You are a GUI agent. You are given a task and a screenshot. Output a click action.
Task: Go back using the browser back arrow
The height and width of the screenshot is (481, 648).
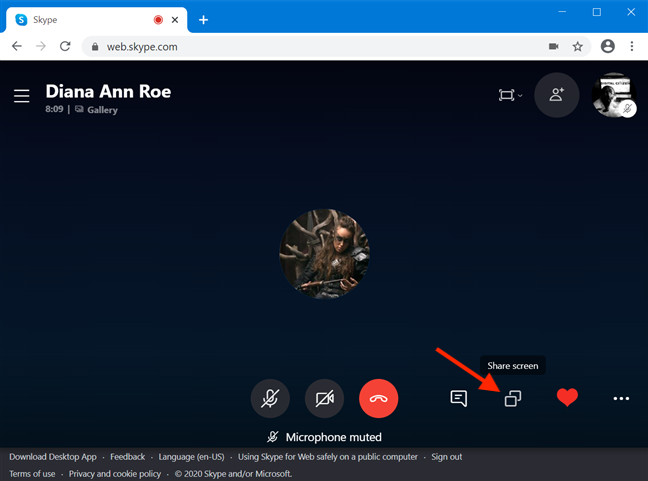click(x=17, y=46)
